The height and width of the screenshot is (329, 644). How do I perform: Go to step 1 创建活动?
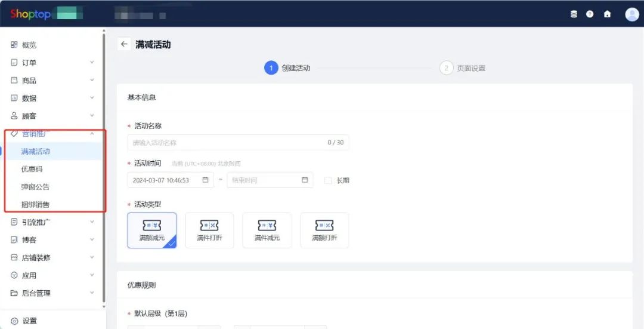(x=287, y=68)
